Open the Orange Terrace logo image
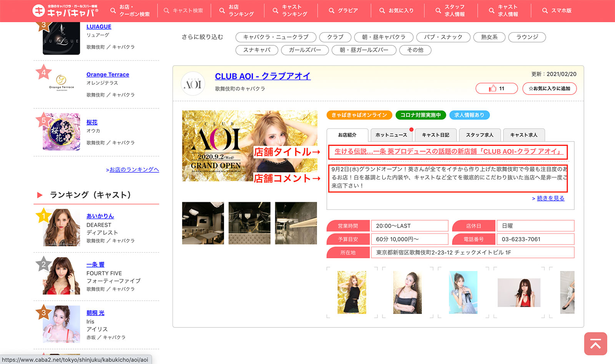 pyautogui.click(x=61, y=83)
